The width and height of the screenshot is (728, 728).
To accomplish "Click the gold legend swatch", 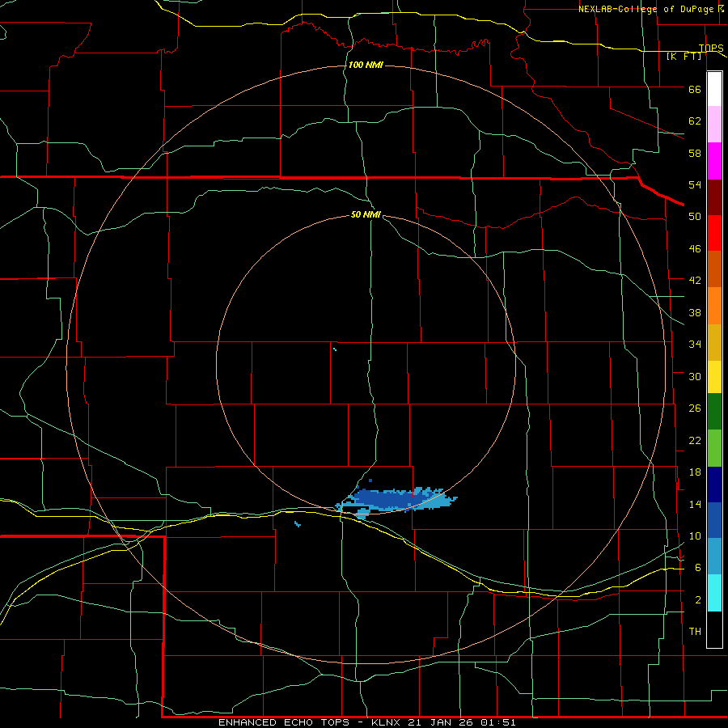I will click(714, 342).
